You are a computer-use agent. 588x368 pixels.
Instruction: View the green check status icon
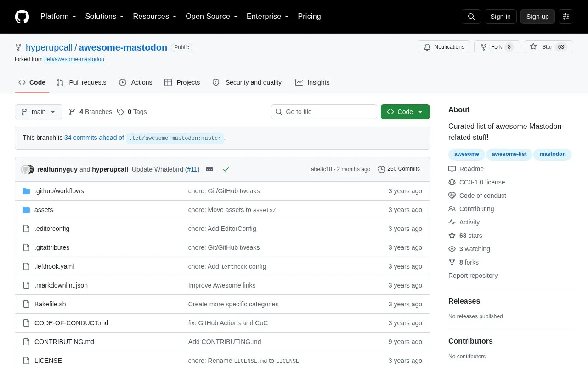tap(226, 169)
